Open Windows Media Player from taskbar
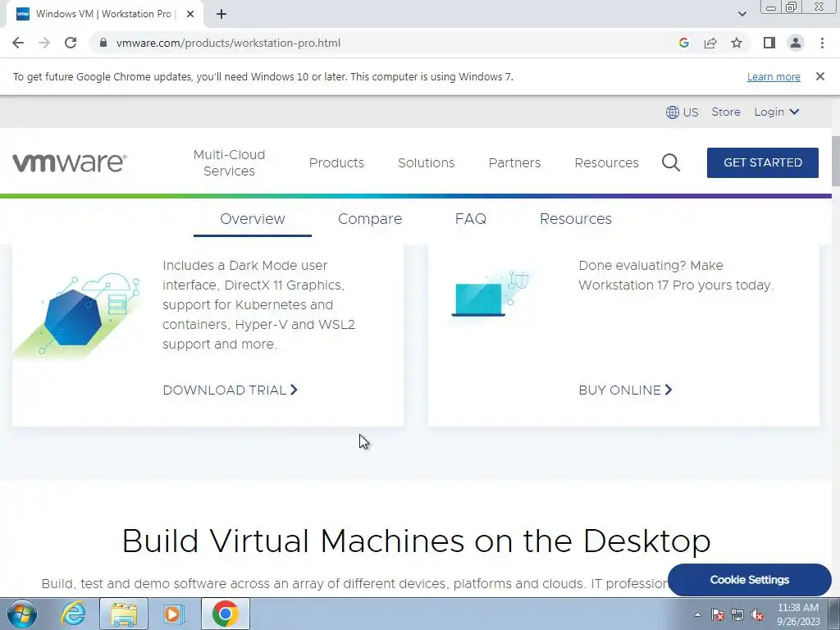 coord(173,614)
